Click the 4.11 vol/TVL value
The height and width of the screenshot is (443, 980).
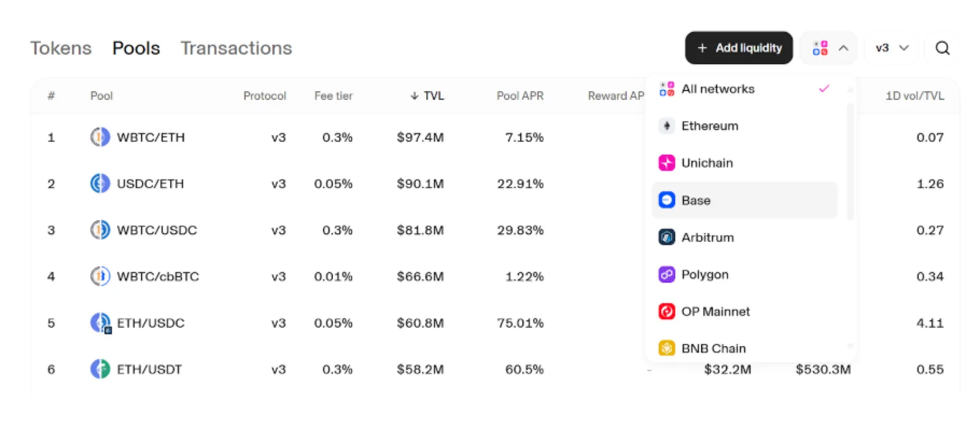click(x=930, y=323)
